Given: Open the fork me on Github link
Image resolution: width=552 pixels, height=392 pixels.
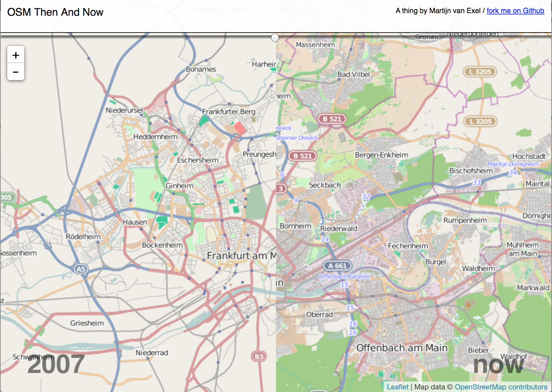Looking at the screenshot, I should coord(515,11).
